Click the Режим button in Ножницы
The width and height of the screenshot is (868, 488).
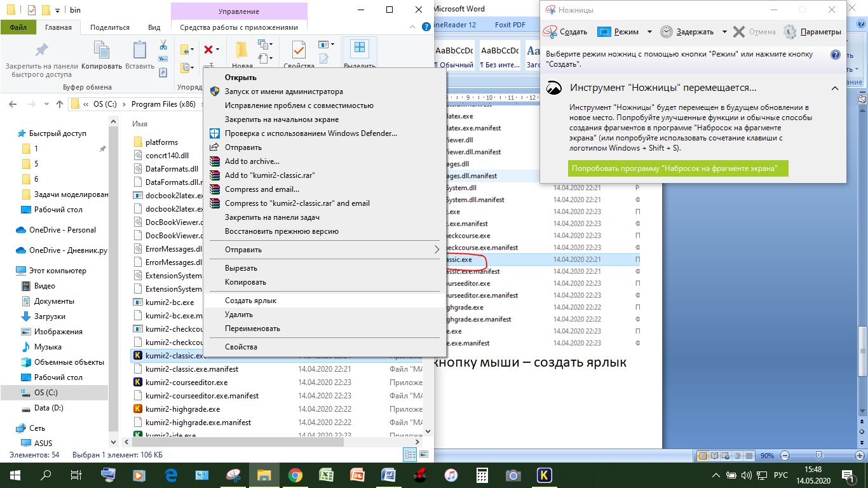point(619,32)
